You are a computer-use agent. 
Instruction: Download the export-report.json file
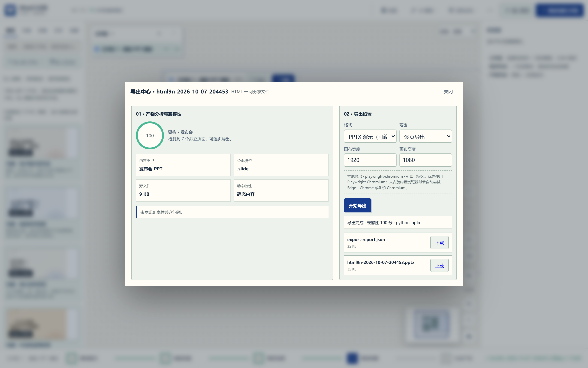point(439,243)
